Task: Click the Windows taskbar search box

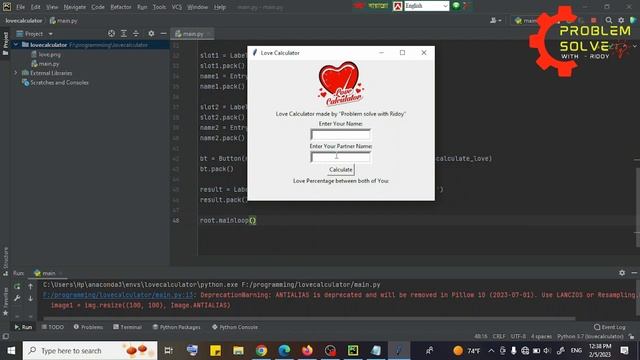Action: coord(90,351)
